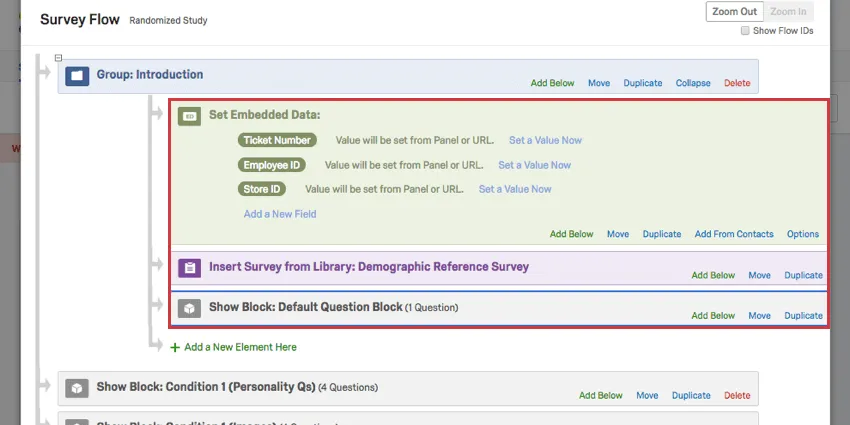
Task: Click the Set Embedded Data icon
Action: (x=189, y=116)
